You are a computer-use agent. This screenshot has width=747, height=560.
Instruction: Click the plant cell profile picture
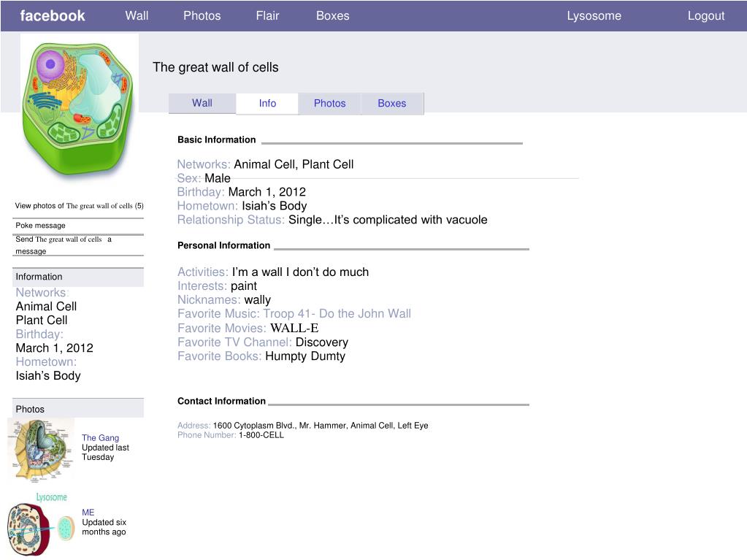[x=79, y=109]
